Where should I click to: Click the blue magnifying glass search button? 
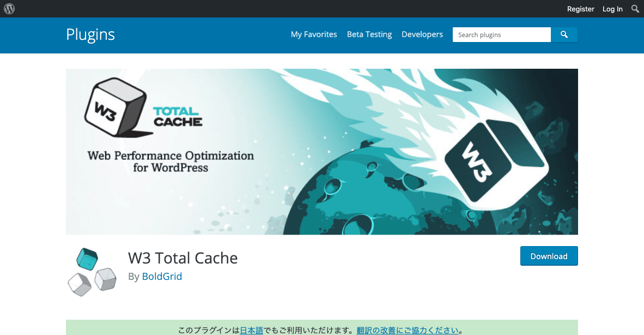pos(564,34)
